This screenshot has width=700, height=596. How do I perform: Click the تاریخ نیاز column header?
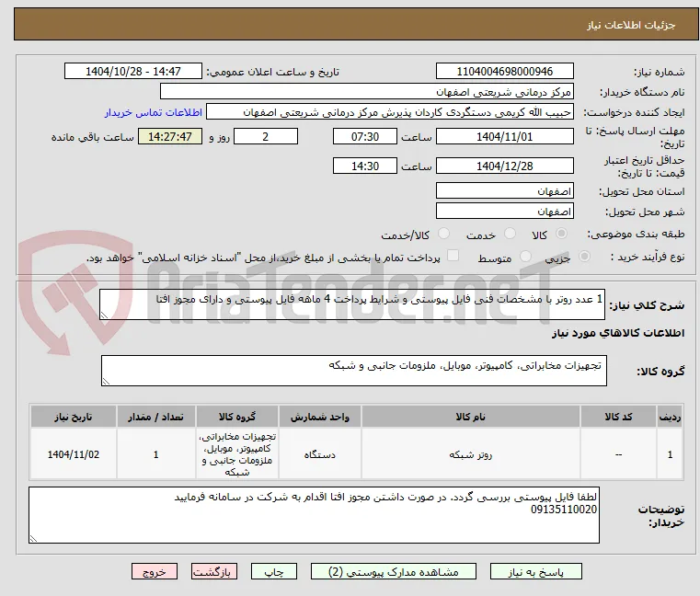(74, 417)
